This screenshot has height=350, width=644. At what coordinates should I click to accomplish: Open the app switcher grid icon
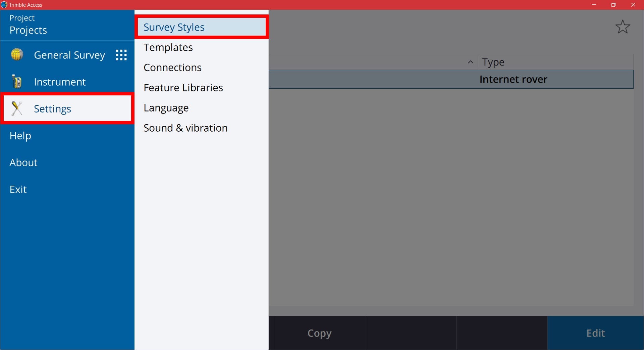tap(121, 55)
